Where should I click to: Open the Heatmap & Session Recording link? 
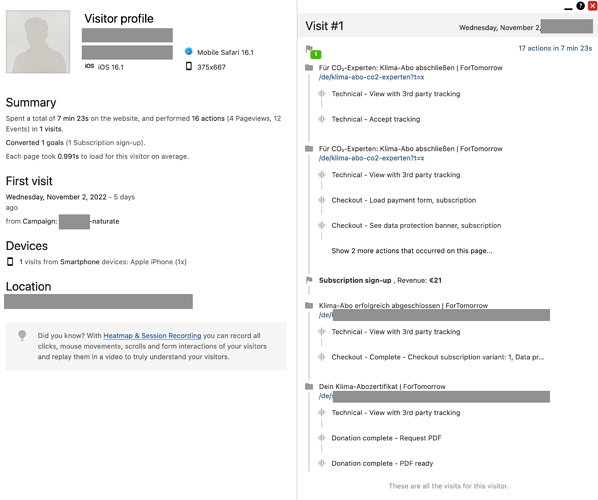coord(152,336)
